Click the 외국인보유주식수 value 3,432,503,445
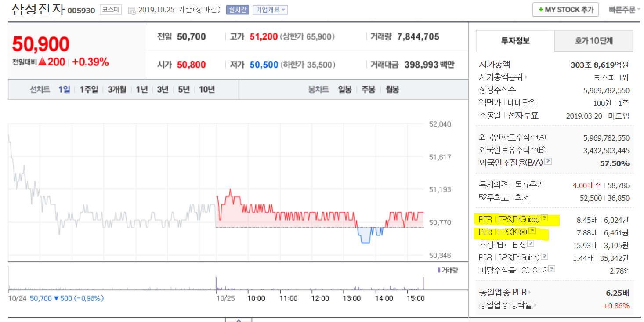Viewport: 644px width, 322px height. click(607, 151)
